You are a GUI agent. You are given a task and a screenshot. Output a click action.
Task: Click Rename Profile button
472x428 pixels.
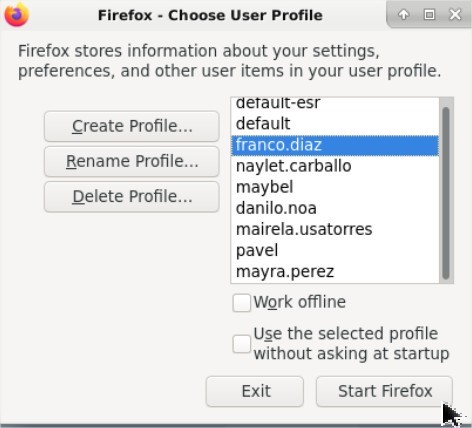132,161
